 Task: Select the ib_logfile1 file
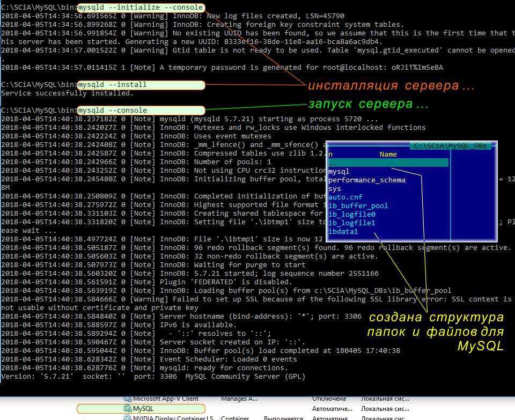[x=351, y=223]
